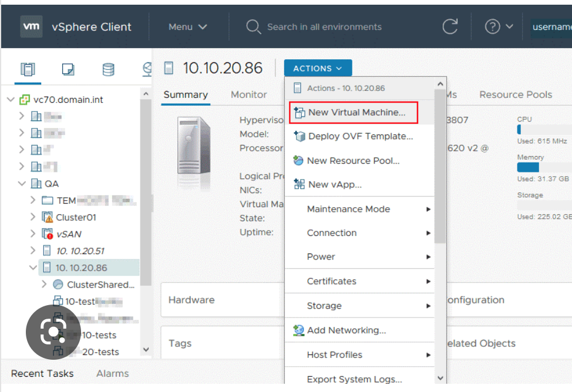This screenshot has height=392, width=572.
Task: Switch to VMs and Templates inventory icon
Action: 68,69
